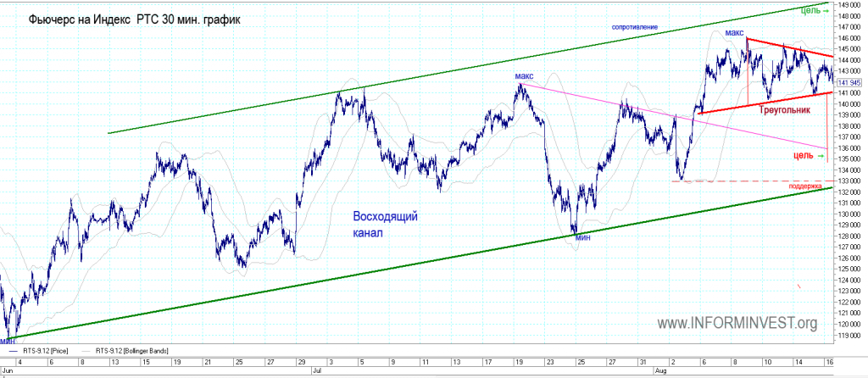Select the 'поддержка' support label

pyautogui.click(x=805, y=187)
